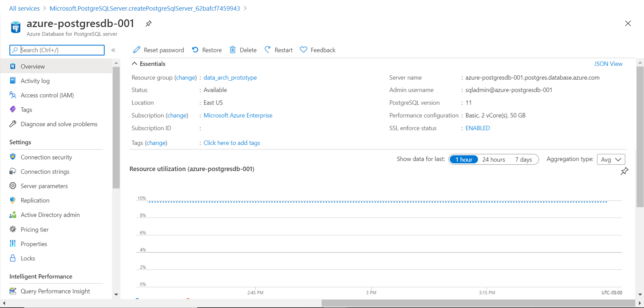This screenshot has height=308, width=644.
Task: Open data_arch_prototype resource group
Action: pos(230,77)
